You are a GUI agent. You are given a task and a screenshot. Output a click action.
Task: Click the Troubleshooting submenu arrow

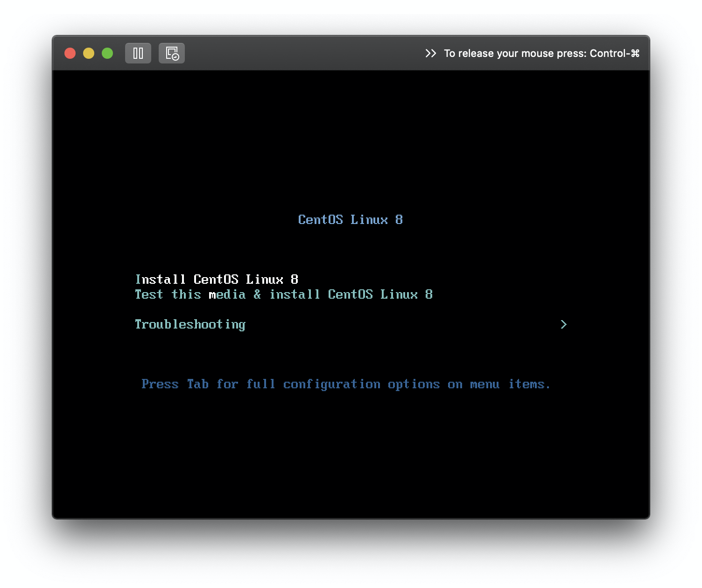pos(563,324)
